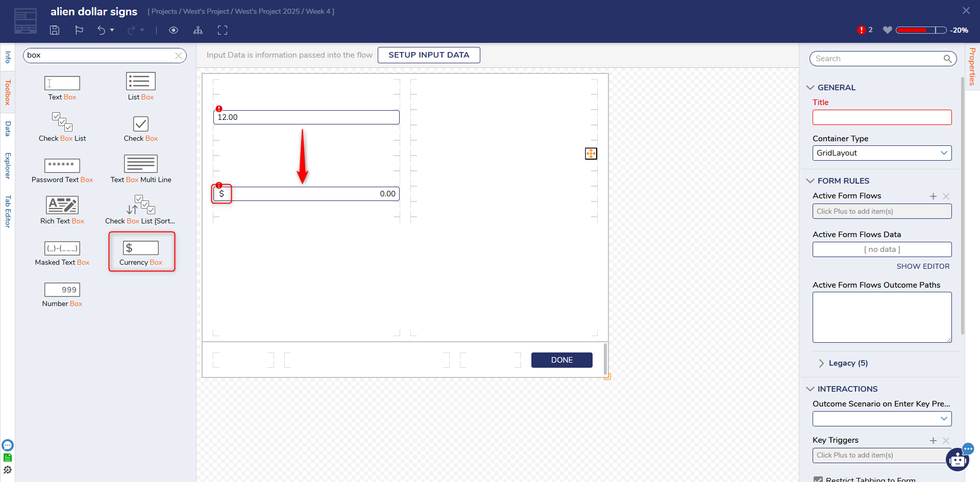The image size is (980, 482).
Task: Pick the Number Box toolbox item
Action: click(x=62, y=295)
